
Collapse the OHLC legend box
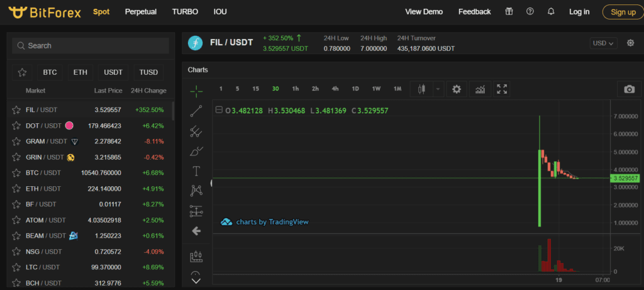[x=218, y=110]
